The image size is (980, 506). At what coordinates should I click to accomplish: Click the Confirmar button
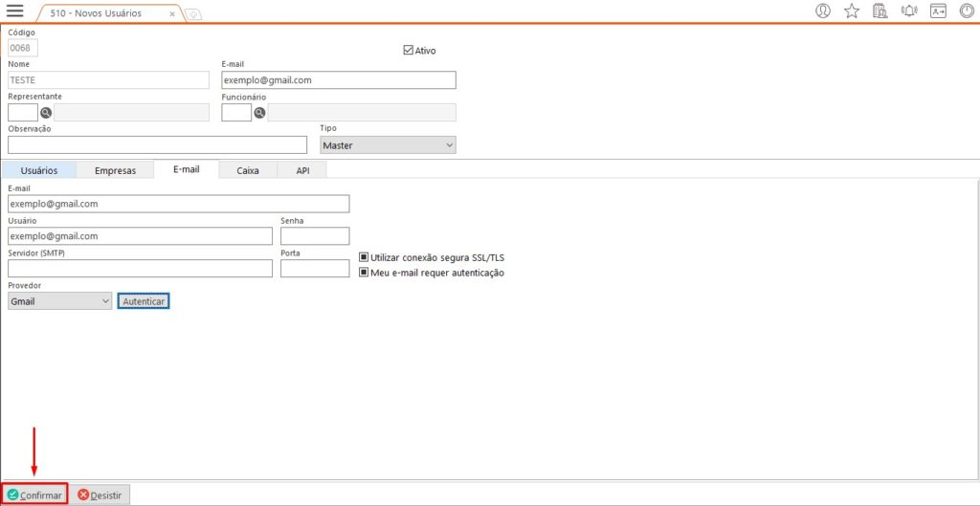(35, 495)
